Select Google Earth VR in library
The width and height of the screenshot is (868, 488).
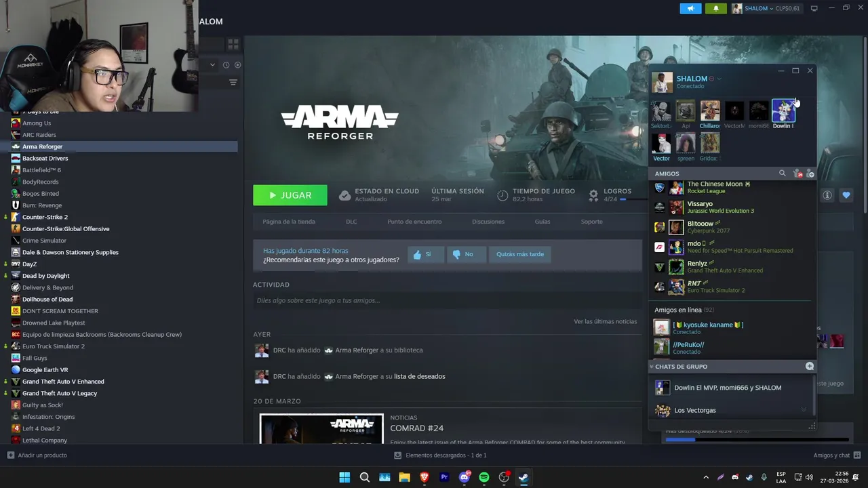(x=45, y=370)
